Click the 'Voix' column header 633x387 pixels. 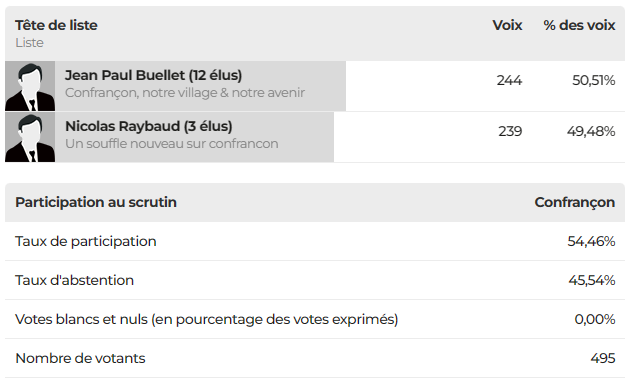(x=507, y=25)
